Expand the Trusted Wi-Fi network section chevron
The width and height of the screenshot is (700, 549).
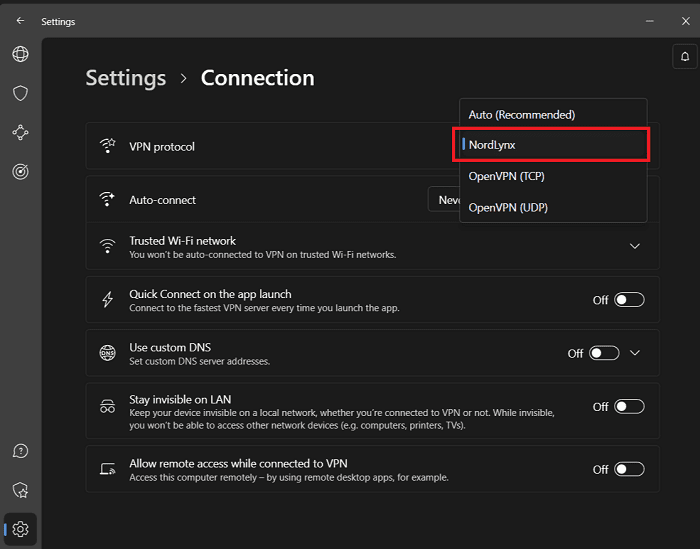pos(634,246)
